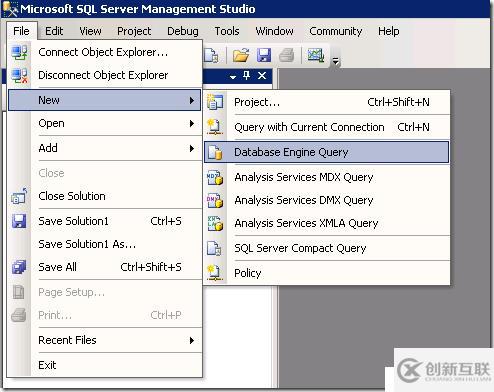Image resolution: width=494 pixels, height=392 pixels.
Task: Click the New Project icon in submenu
Action: coord(215,102)
